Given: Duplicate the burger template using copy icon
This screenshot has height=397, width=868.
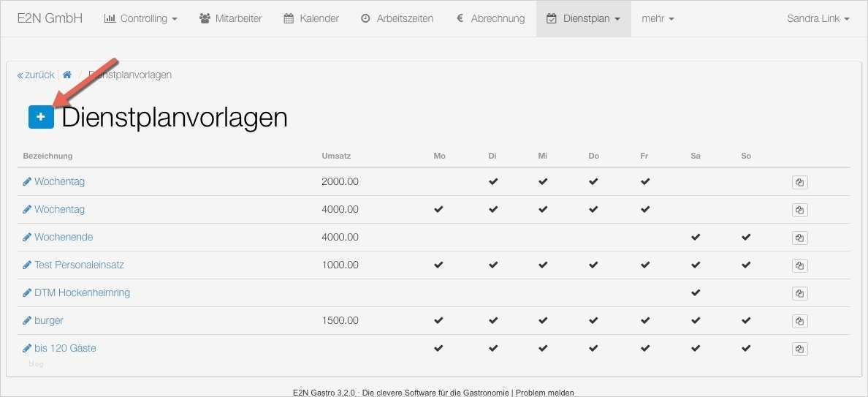Looking at the screenshot, I should pos(799,321).
